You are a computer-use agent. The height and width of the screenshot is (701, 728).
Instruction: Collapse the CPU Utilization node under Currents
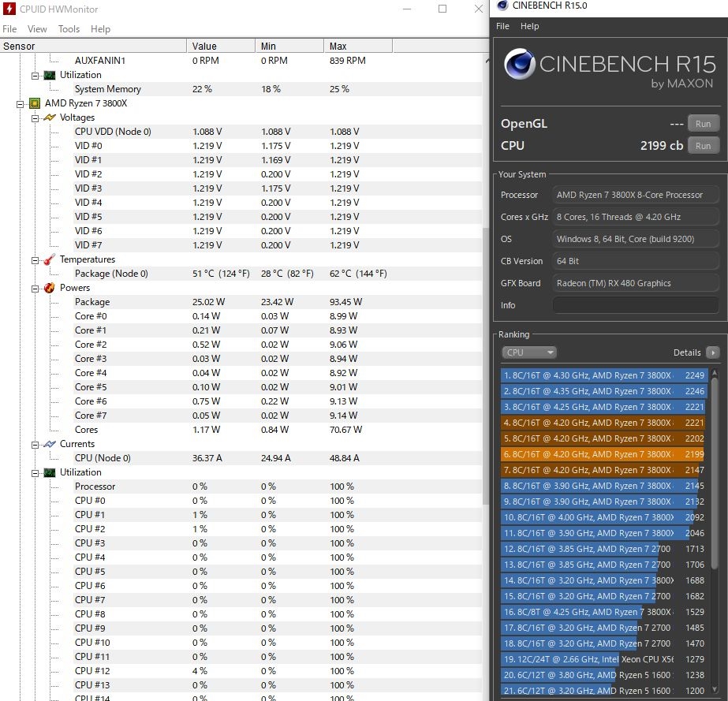point(35,473)
